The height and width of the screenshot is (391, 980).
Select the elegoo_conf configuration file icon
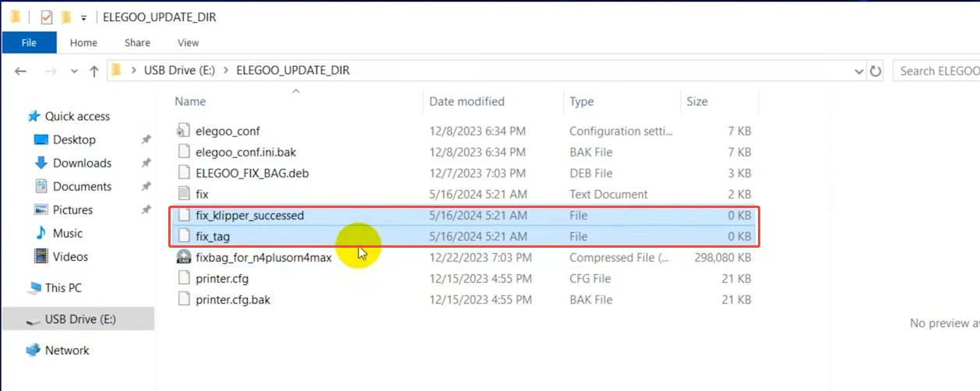pos(184,131)
